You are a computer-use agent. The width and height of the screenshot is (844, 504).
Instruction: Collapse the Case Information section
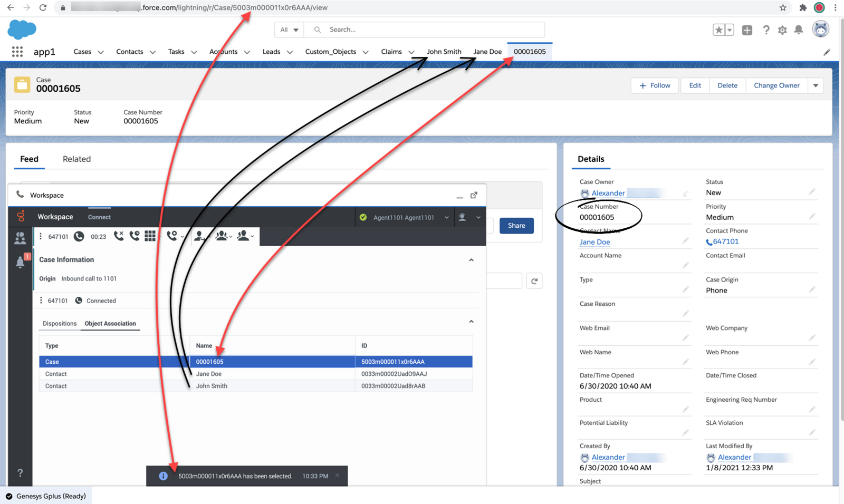[x=471, y=260]
